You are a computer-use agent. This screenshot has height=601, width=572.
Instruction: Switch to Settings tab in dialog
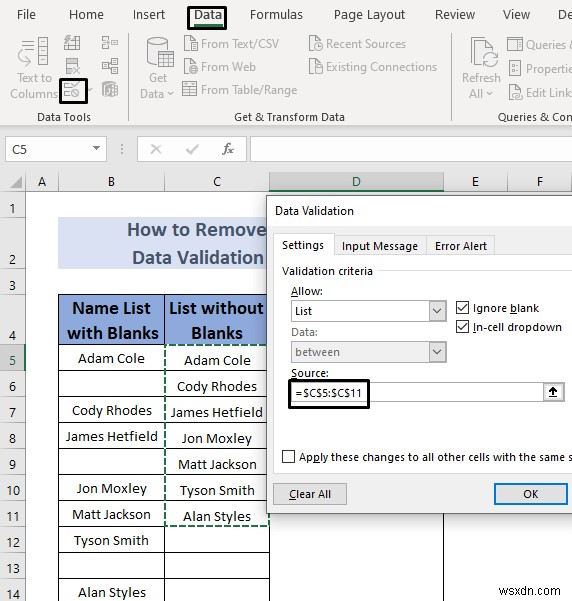click(303, 245)
